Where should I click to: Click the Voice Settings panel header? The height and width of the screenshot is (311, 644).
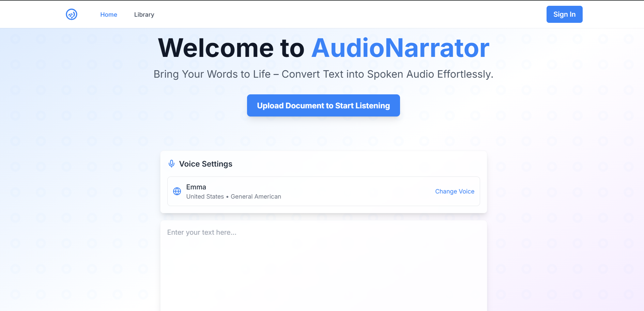tap(205, 164)
